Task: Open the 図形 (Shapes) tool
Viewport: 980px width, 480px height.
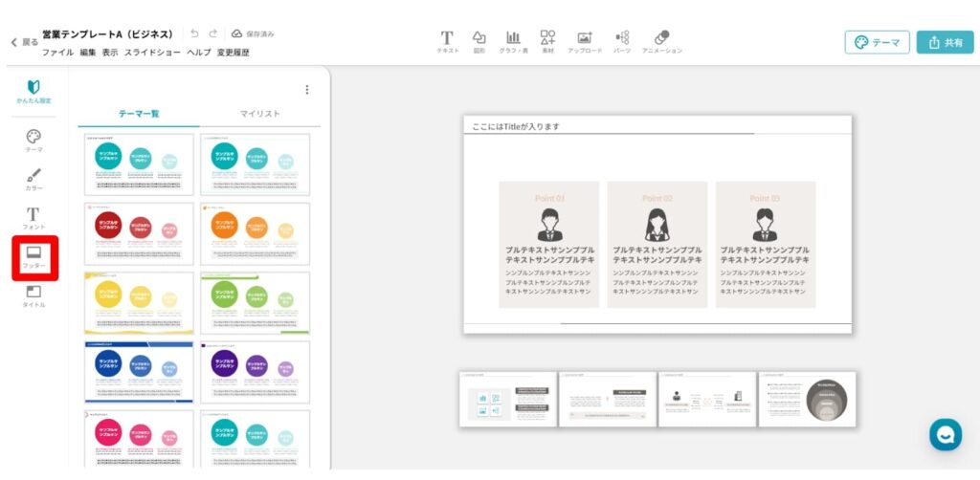Action: pyautogui.click(x=479, y=41)
